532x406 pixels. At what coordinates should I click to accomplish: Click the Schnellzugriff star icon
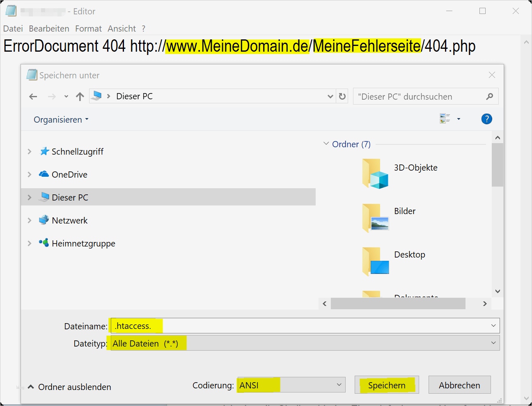(44, 151)
